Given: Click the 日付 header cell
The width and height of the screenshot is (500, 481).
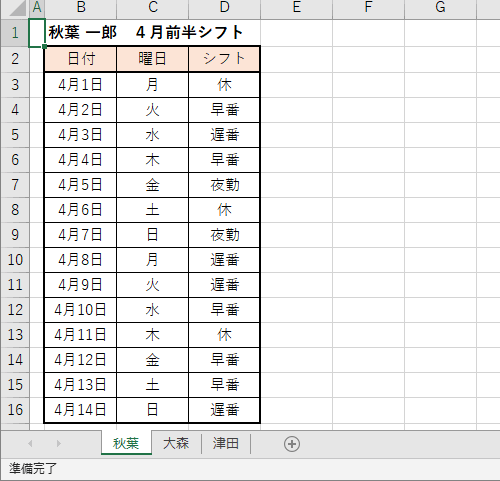Looking at the screenshot, I should click(x=81, y=59).
